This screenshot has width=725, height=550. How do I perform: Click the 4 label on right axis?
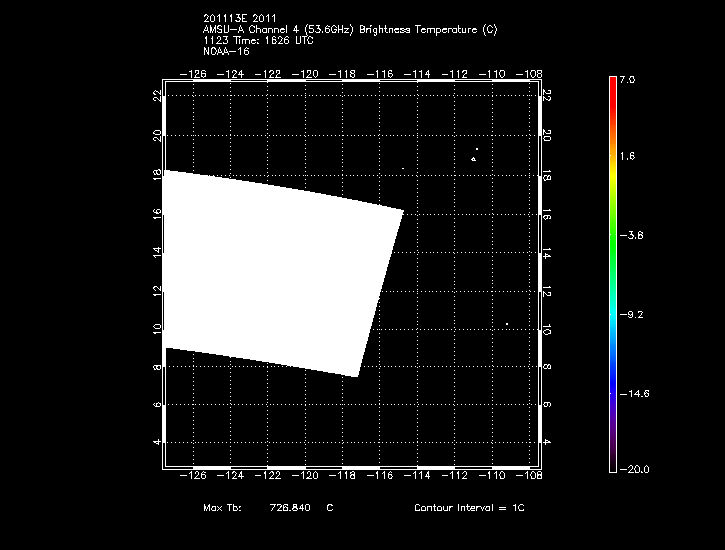[x=545, y=441]
